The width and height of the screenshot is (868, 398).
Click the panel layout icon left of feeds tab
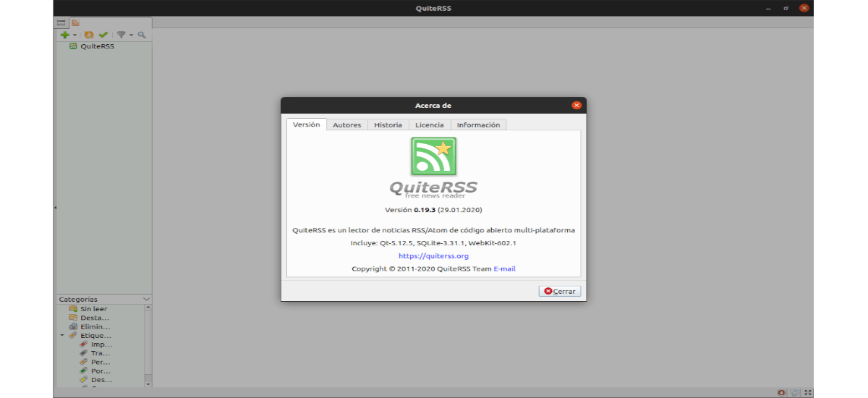(61, 22)
